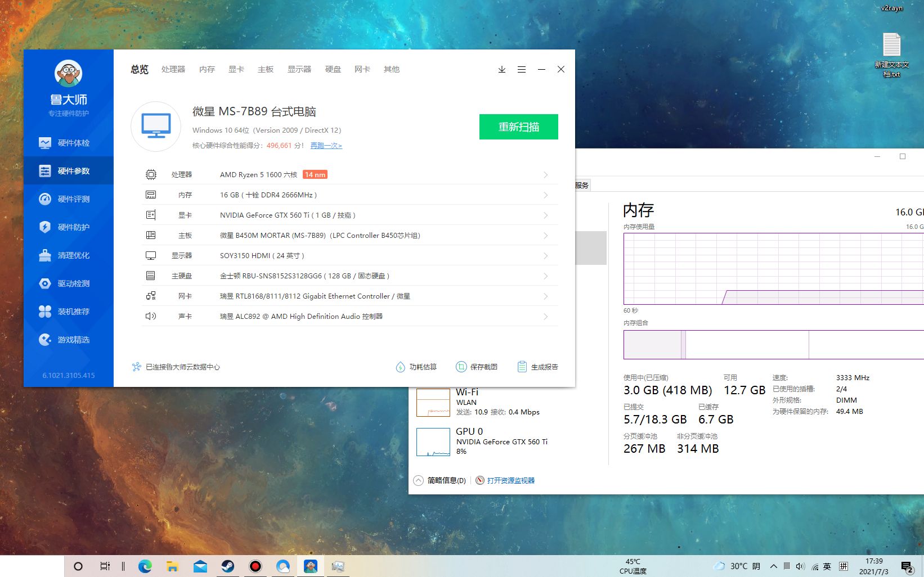Click the 网卡 network row icon
Viewport: 924px width, 577px height.
(151, 296)
